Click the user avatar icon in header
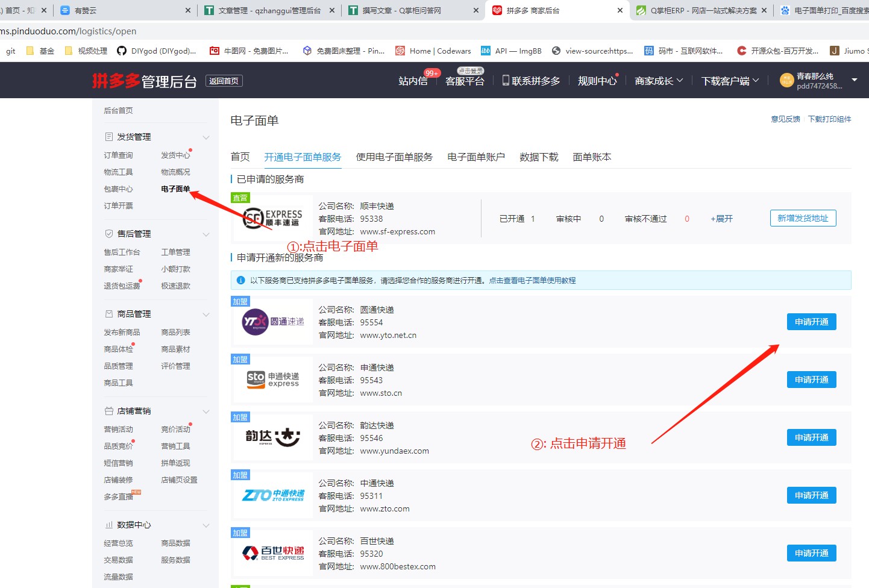Image resolution: width=869 pixels, height=588 pixels. pos(786,81)
